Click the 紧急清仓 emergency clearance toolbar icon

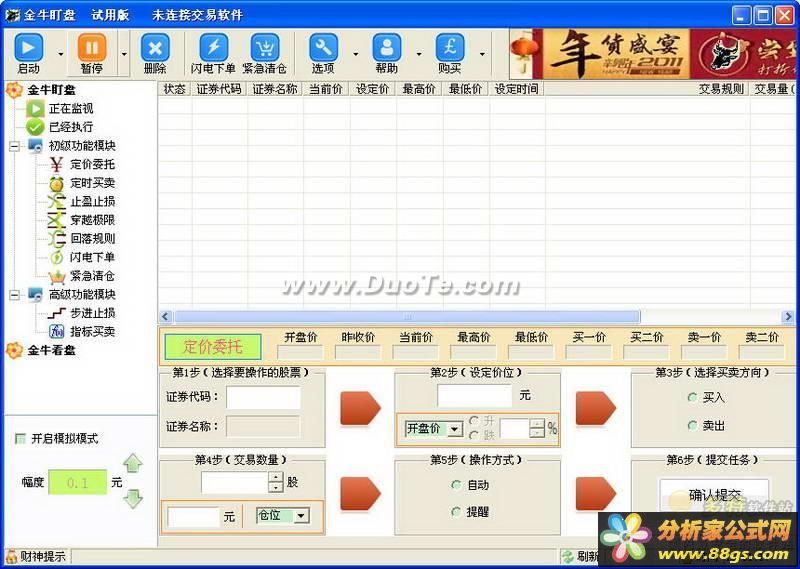pos(265,48)
